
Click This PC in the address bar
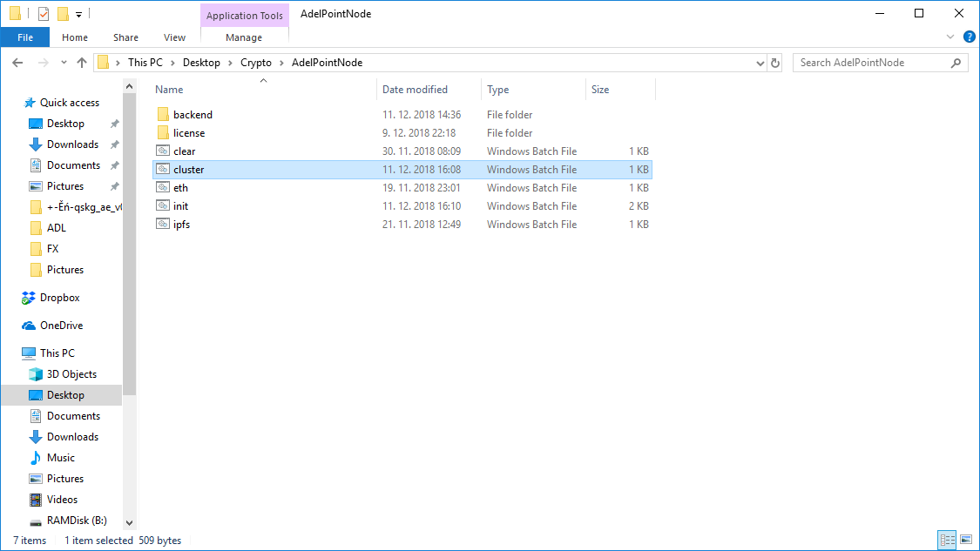[x=145, y=63]
